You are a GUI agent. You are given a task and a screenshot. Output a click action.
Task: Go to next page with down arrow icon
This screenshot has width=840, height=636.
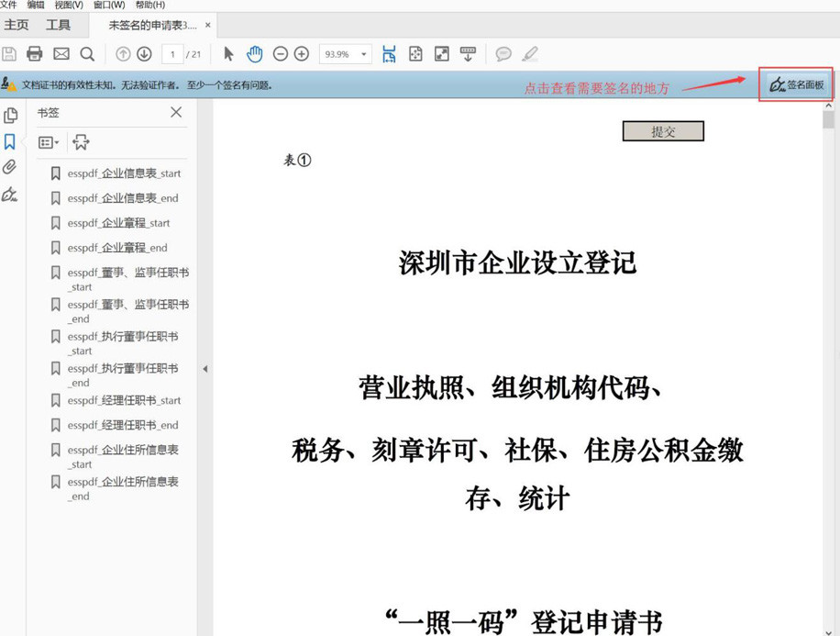tap(145, 54)
